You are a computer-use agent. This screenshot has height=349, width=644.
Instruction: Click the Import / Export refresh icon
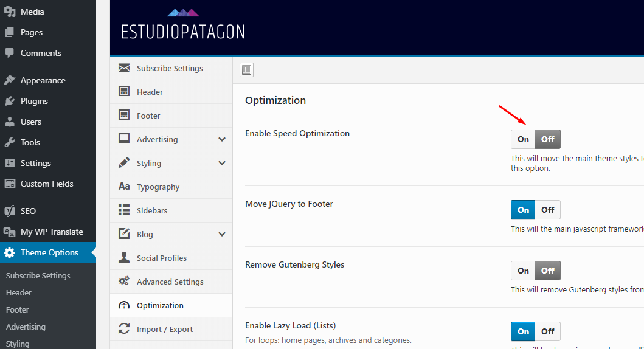(124, 328)
